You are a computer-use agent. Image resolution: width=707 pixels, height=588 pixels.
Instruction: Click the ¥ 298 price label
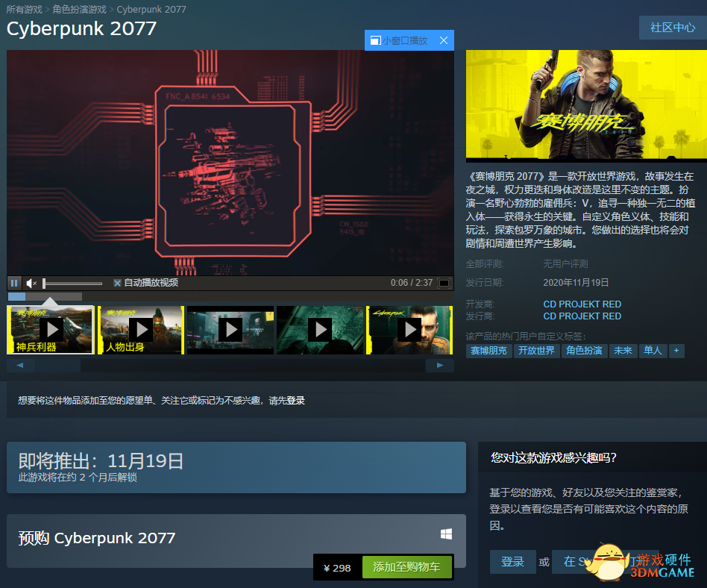pos(337,568)
